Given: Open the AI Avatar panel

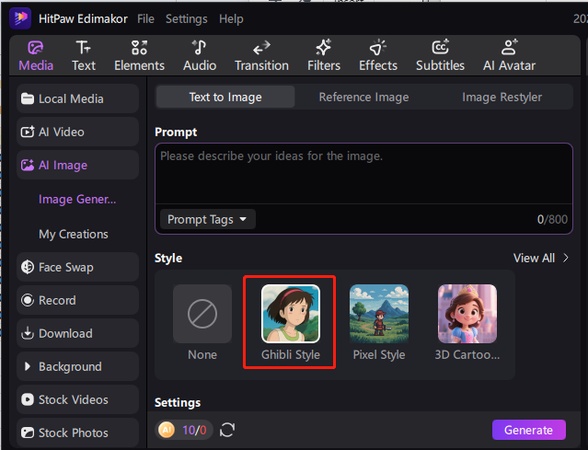Looking at the screenshot, I should [509, 56].
